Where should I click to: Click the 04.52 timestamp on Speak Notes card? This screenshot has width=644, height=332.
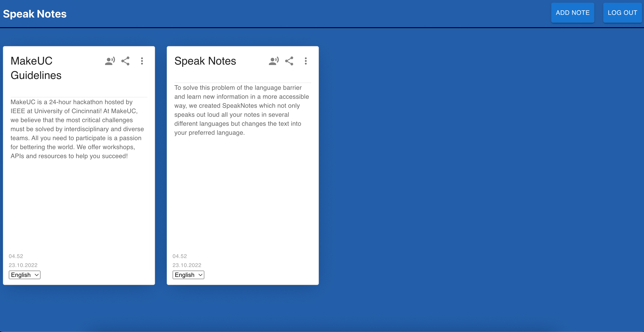coord(180,256)
